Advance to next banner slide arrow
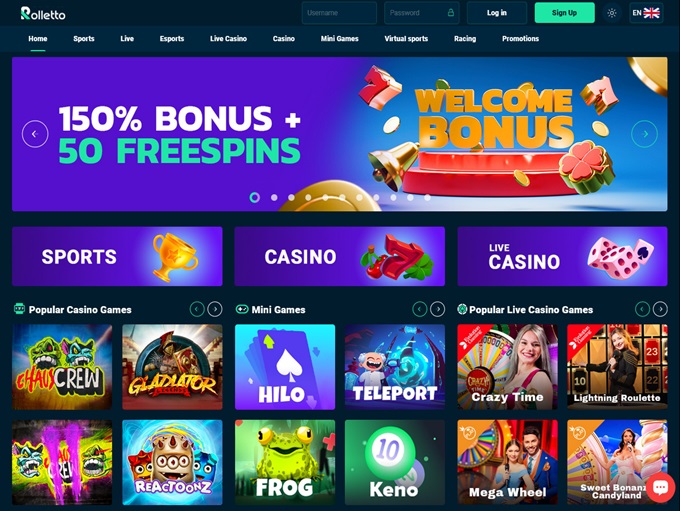680x511 pixels. click(644, 134)
